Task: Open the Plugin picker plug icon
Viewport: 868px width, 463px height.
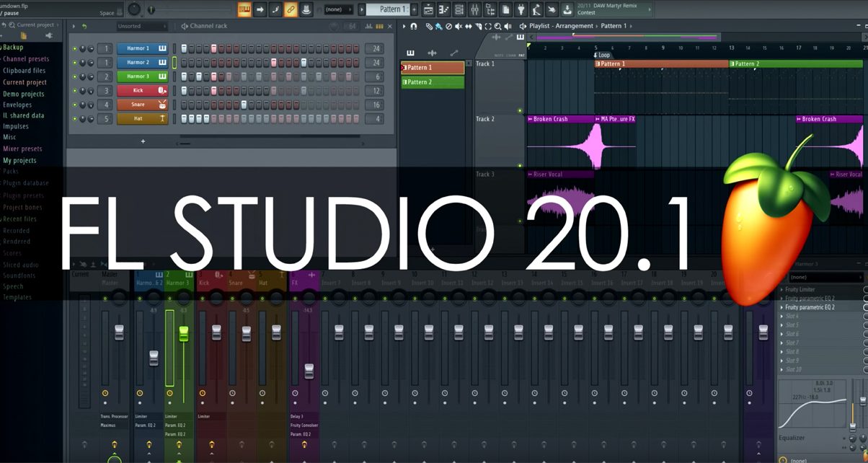Action: tap(521, 9)
